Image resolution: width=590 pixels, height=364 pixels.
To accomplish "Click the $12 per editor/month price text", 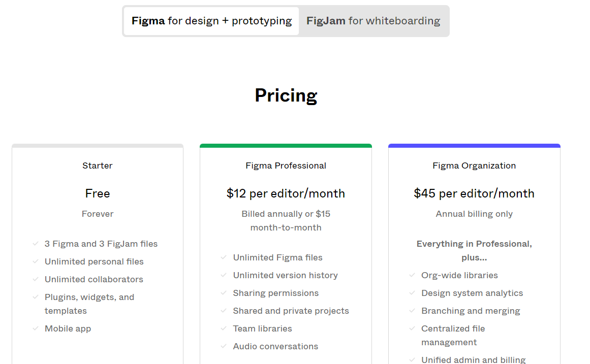I will pyautogui.click(x=286, y=193).
